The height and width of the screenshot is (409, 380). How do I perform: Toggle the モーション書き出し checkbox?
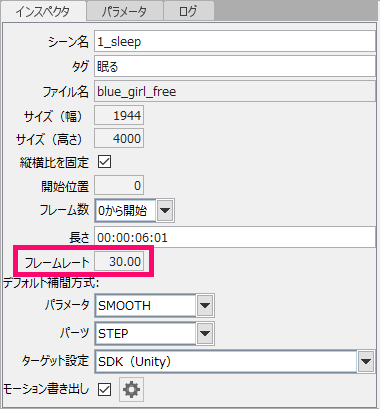point(104,389)
